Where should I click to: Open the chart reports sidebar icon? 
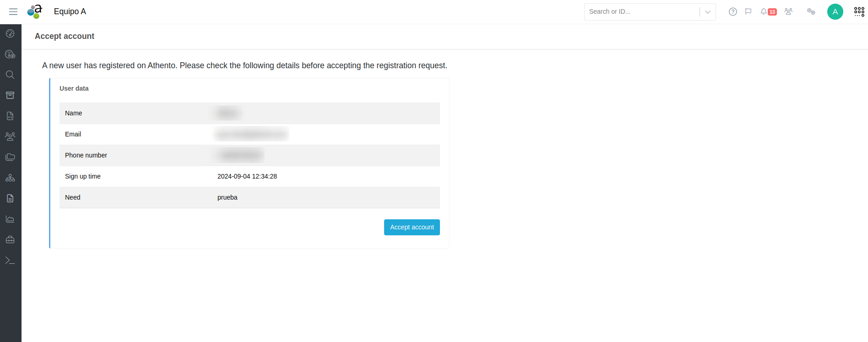coord(10,219)
